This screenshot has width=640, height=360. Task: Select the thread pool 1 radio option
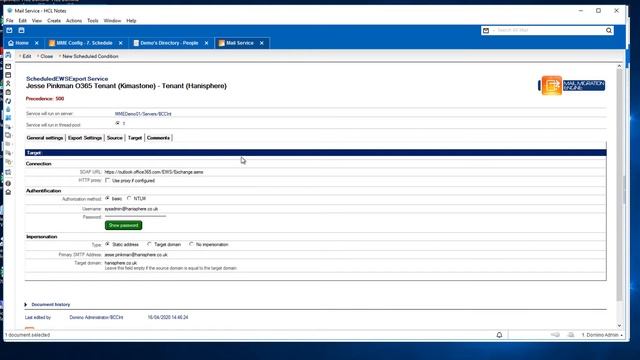[118, 123]
